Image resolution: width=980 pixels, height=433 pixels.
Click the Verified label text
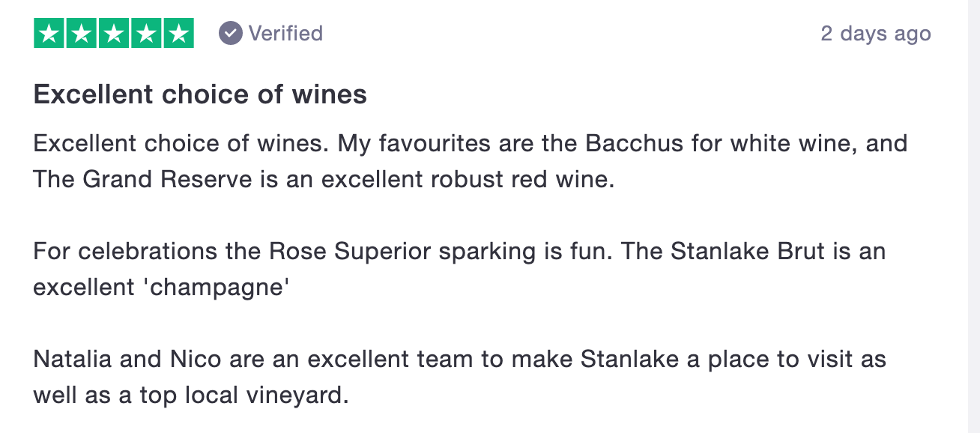285,34
